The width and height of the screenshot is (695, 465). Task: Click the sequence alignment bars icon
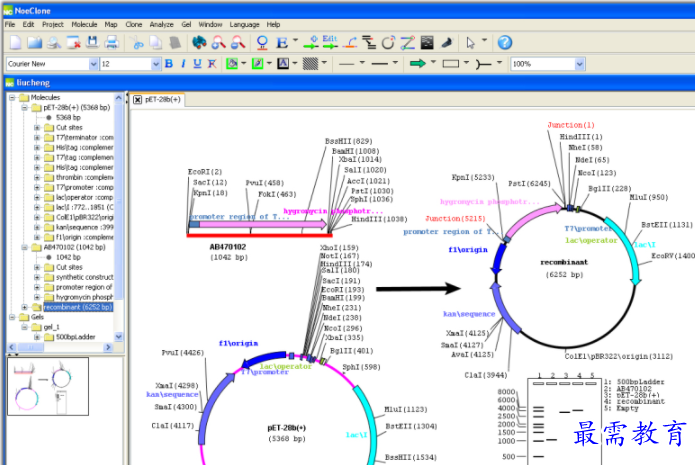tap(369, 43)
